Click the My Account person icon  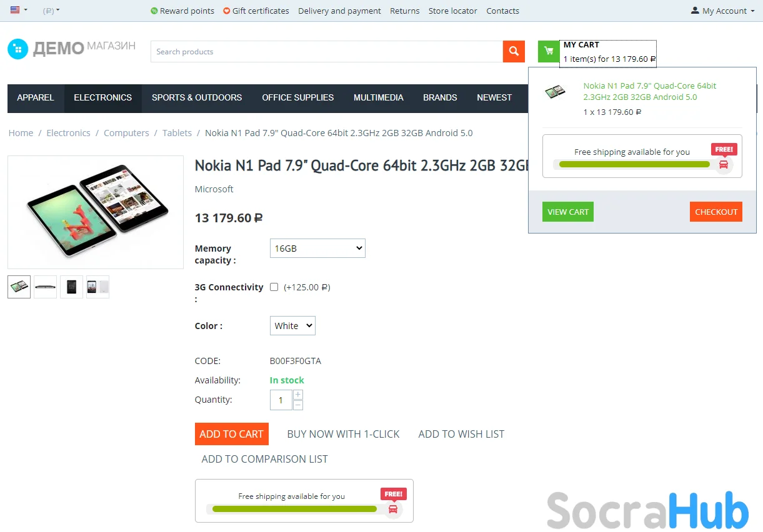[695, 11]
